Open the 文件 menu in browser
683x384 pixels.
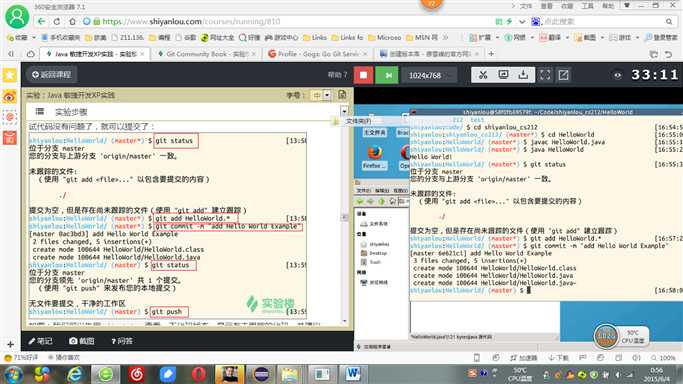[526, 6]
